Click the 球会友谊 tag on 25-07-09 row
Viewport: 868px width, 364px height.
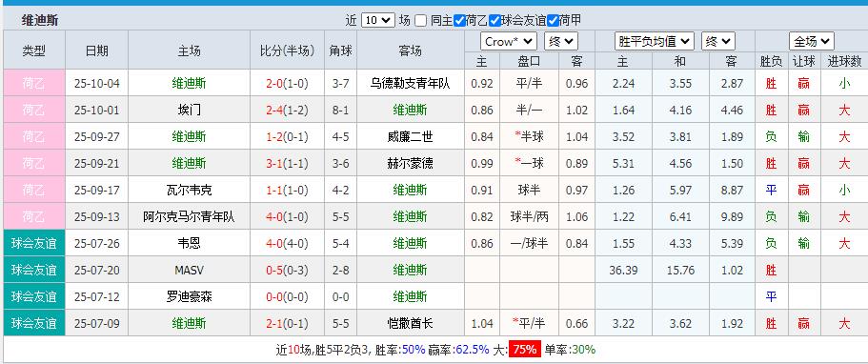pos(33,323)
